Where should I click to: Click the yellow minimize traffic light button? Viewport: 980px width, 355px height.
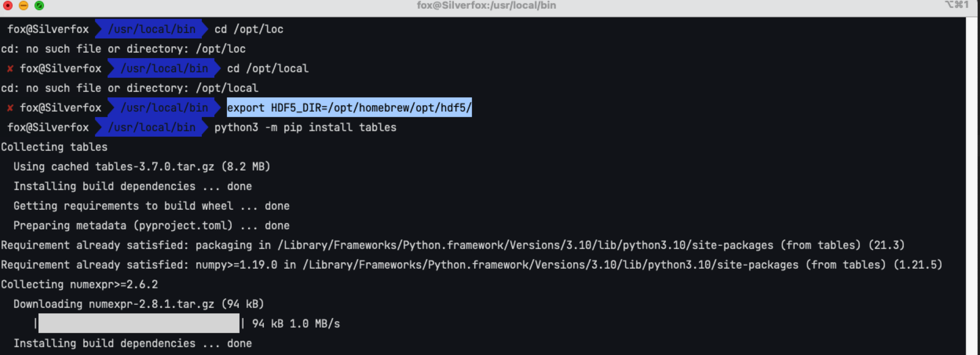pos(24,6)
